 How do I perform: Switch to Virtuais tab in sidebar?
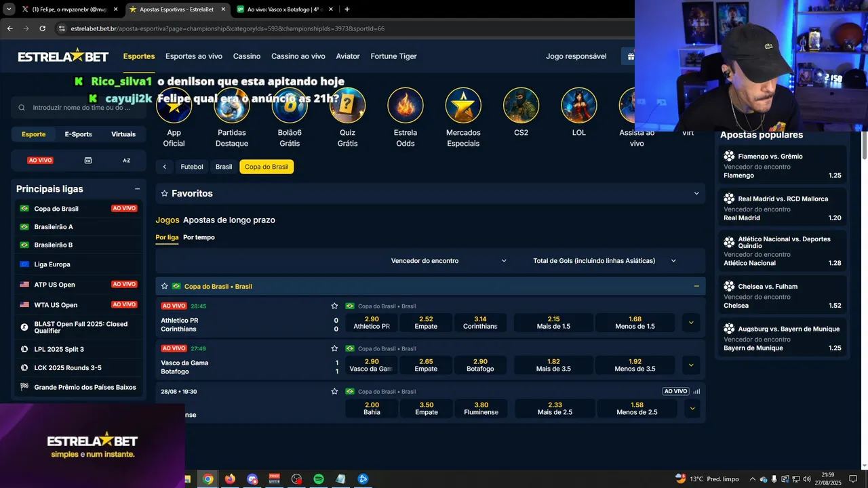pos(123,134)
